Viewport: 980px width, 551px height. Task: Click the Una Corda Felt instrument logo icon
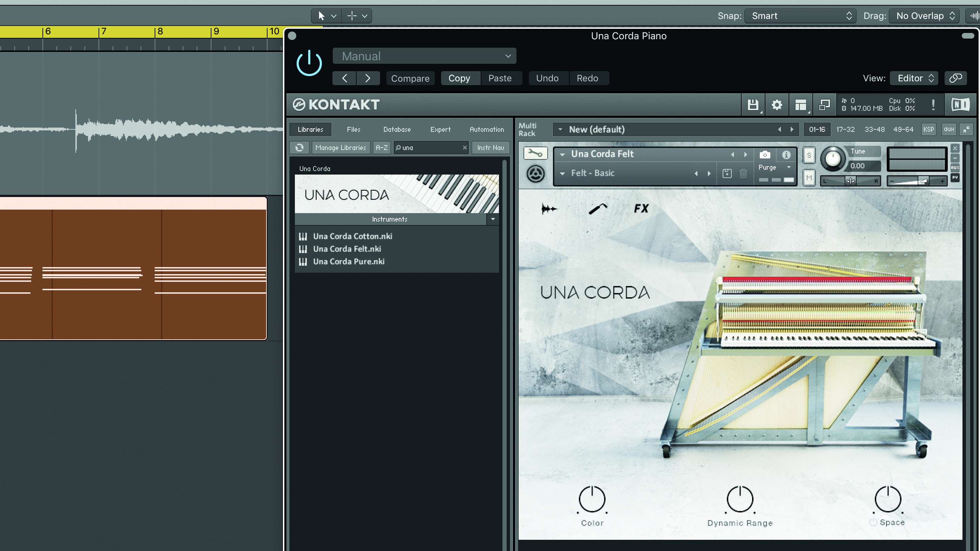point(535,174)
